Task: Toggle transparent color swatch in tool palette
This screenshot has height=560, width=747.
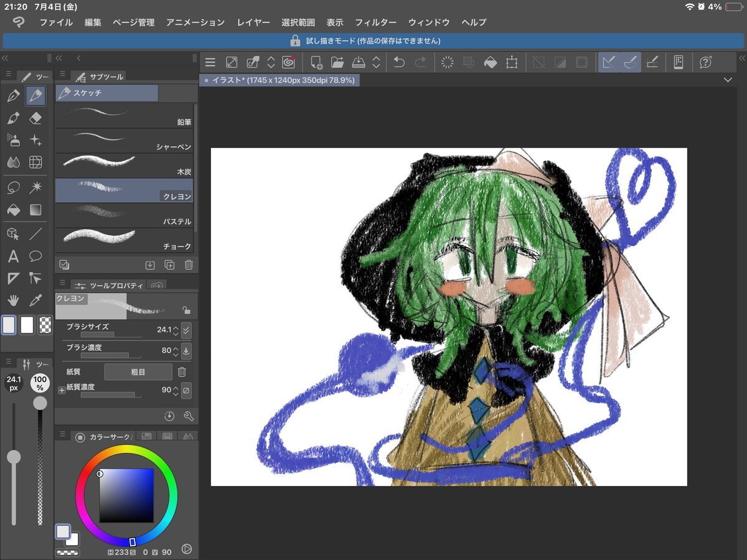Action: pos(45,325)
